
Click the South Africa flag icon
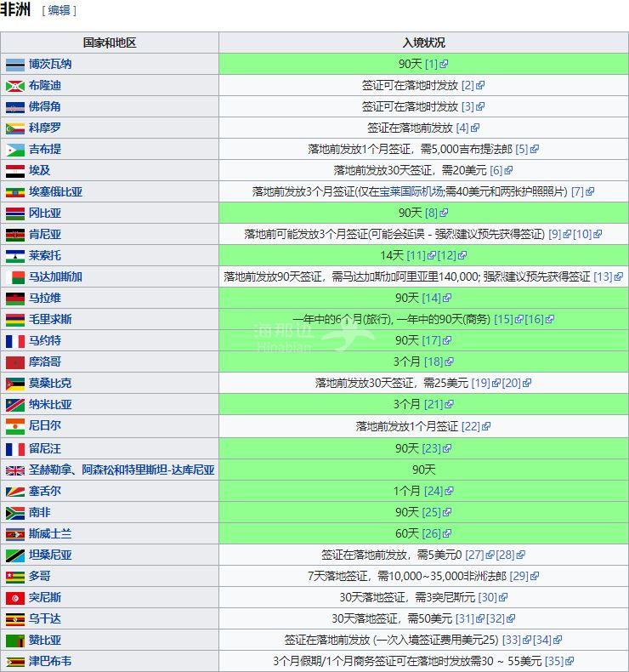click(x=14, y=513)
